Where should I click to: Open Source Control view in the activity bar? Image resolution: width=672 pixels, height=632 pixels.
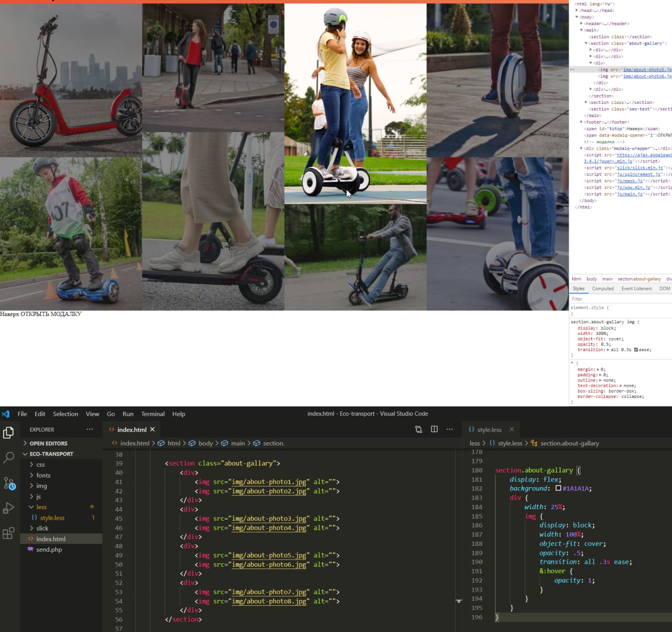[x=9, y=483]
